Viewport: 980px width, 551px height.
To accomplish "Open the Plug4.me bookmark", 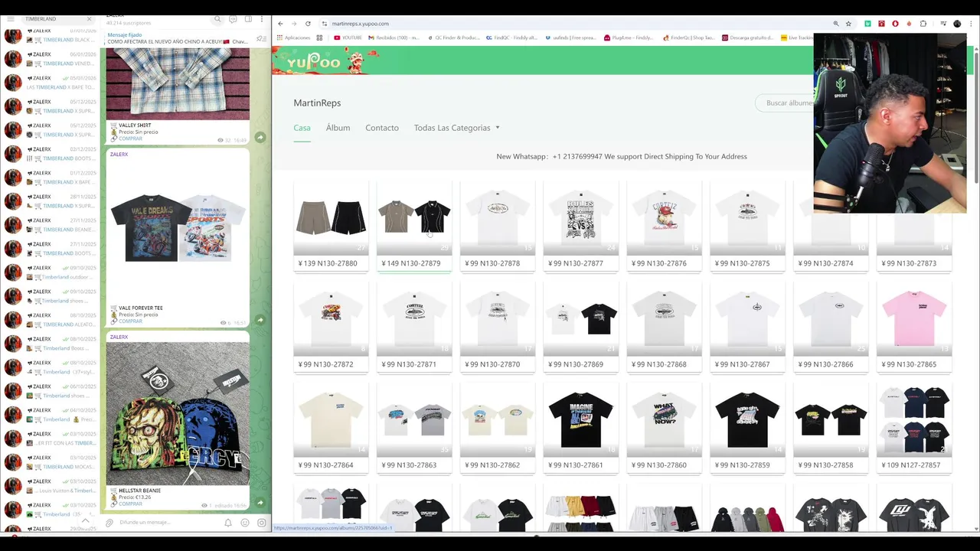I will pyautogui.click(x=629, y=37).
